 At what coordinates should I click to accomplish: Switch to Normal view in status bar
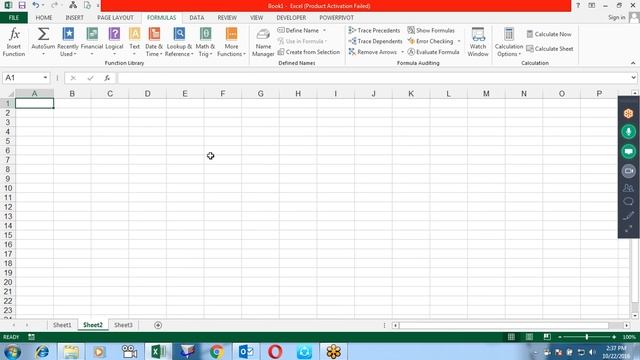(511, 337)
